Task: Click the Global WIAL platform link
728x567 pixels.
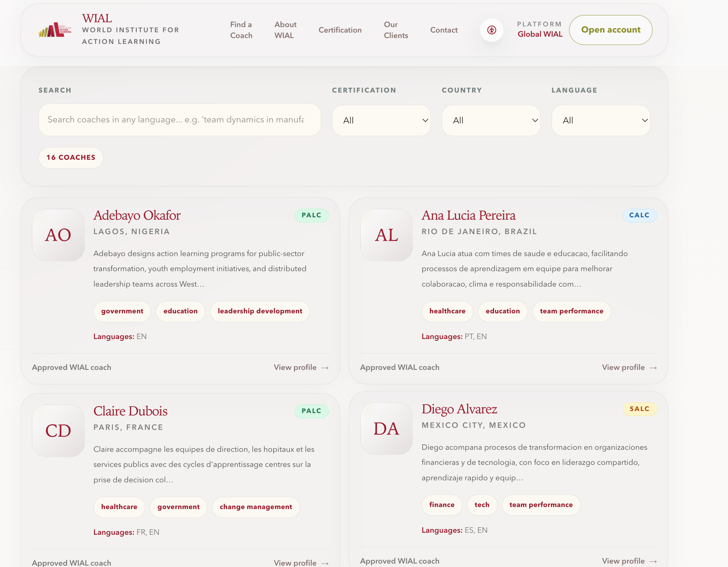Action: pyautogui.click(x=540, y=34)
